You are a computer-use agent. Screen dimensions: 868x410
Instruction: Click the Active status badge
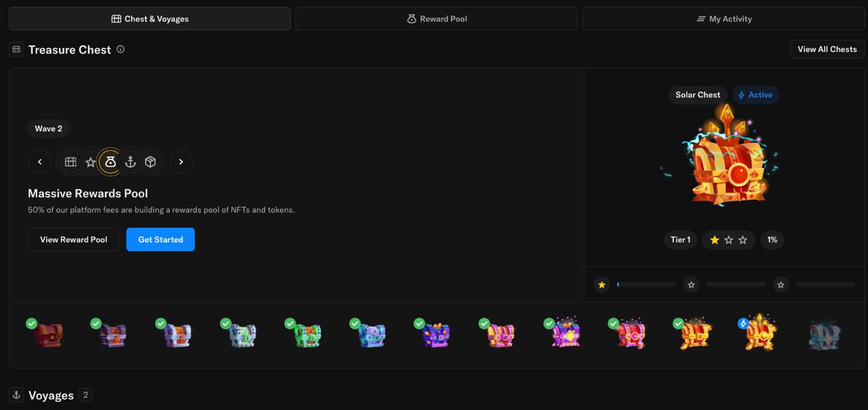755,95
